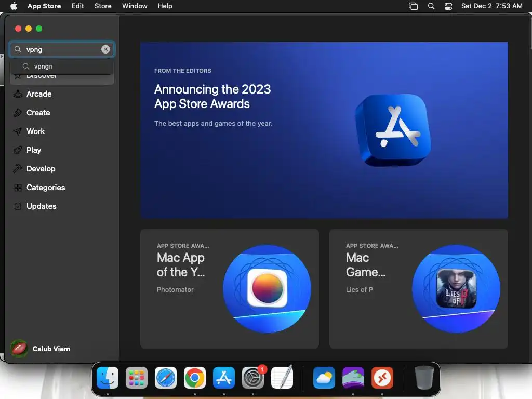
Task: Click the large App Store logo artwork
Action: click(394, 130)
